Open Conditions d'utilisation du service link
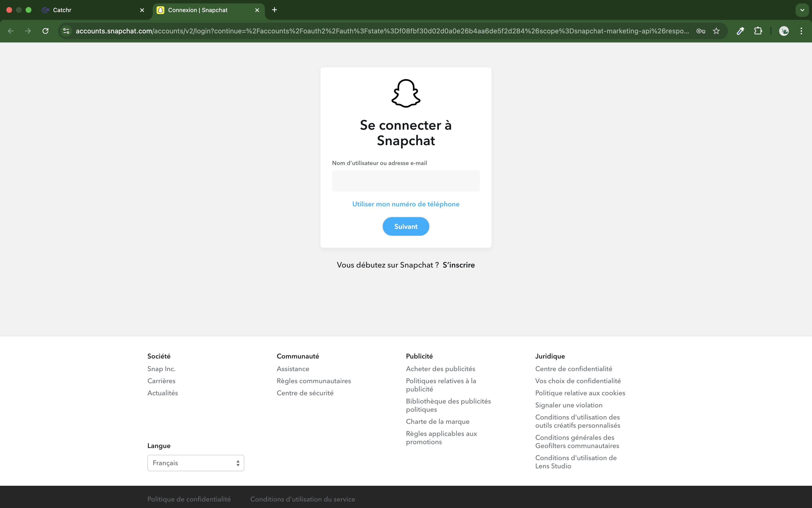The image size is (812, 508). tap(303, 499)
